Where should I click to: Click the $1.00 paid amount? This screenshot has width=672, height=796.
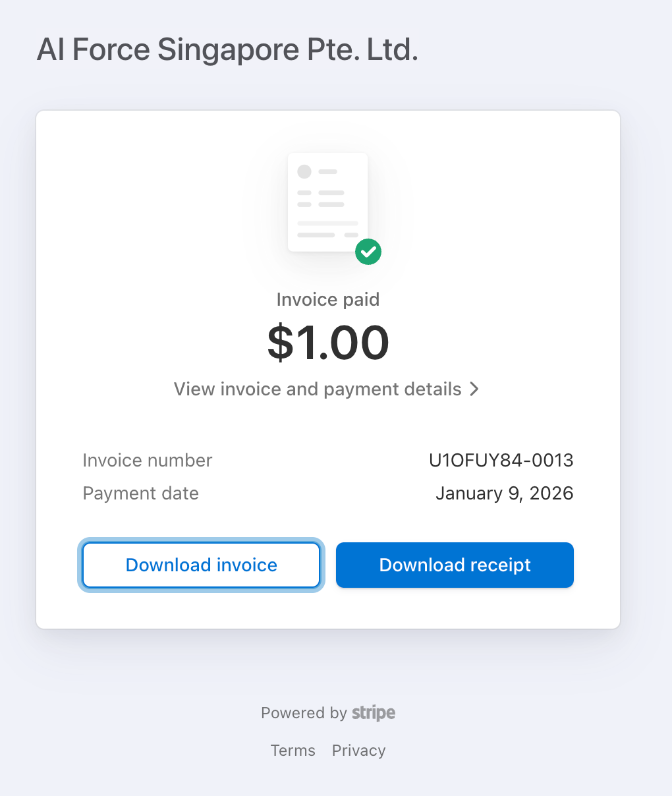pos(327,341)
